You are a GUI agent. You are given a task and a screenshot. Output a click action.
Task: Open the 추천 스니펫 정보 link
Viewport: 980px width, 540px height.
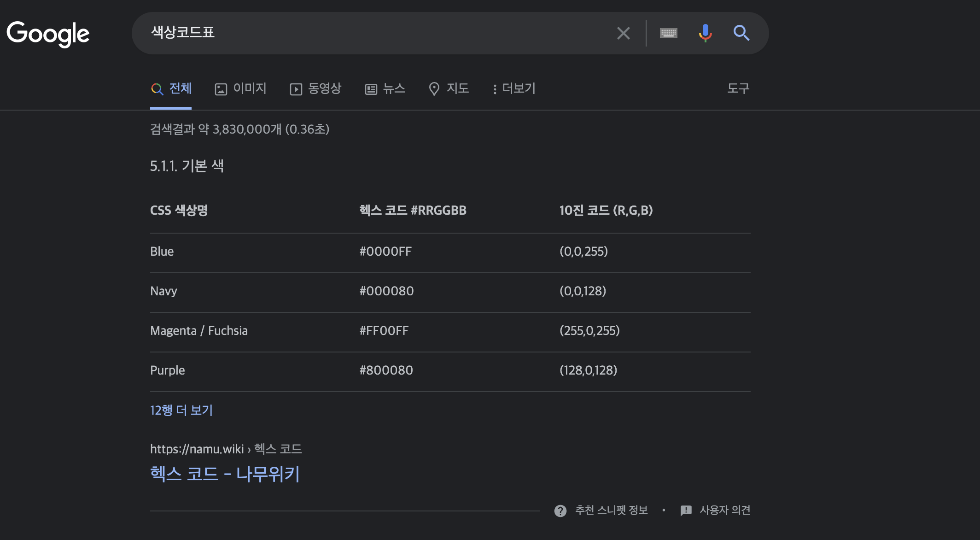click(x=611, y=510)
